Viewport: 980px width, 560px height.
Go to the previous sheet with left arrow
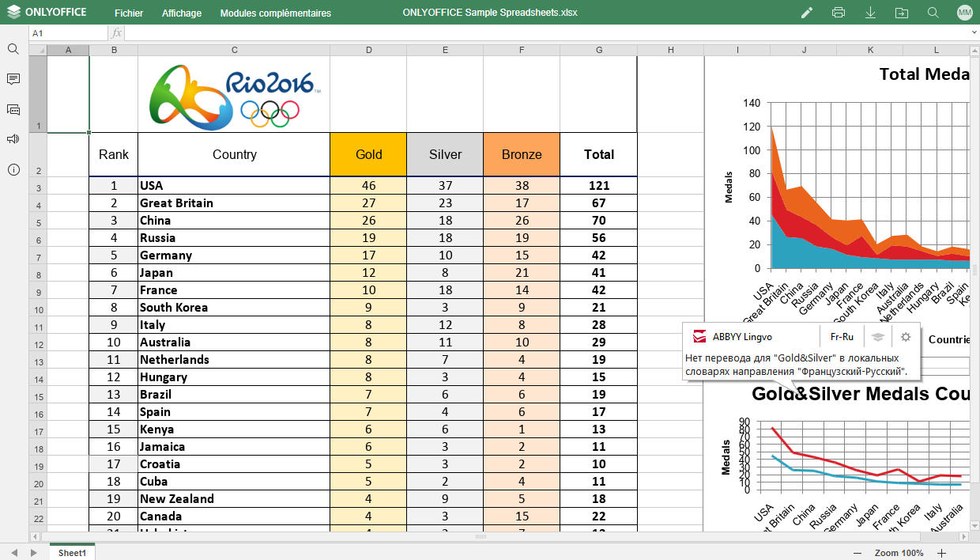pyautogui.click(x=13, y=552)
